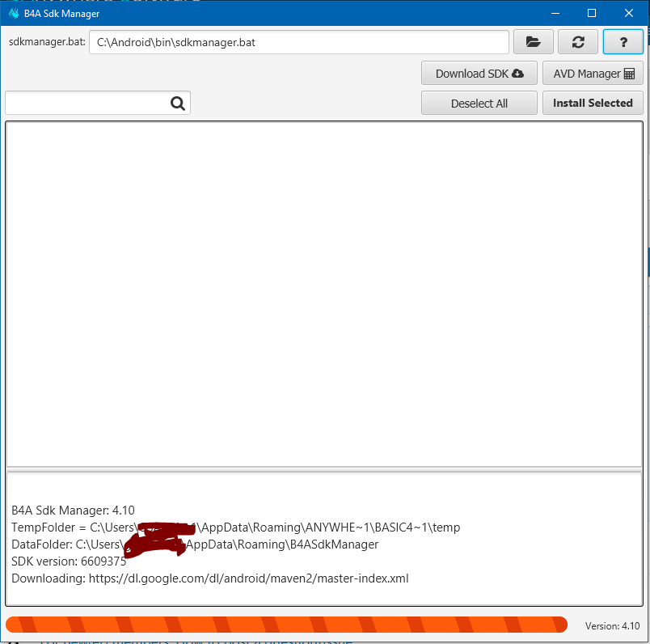Click the B4A app icon in title bar
Image resolution: width=650 pixels, height=644 pixels.
tap(14, 13)
